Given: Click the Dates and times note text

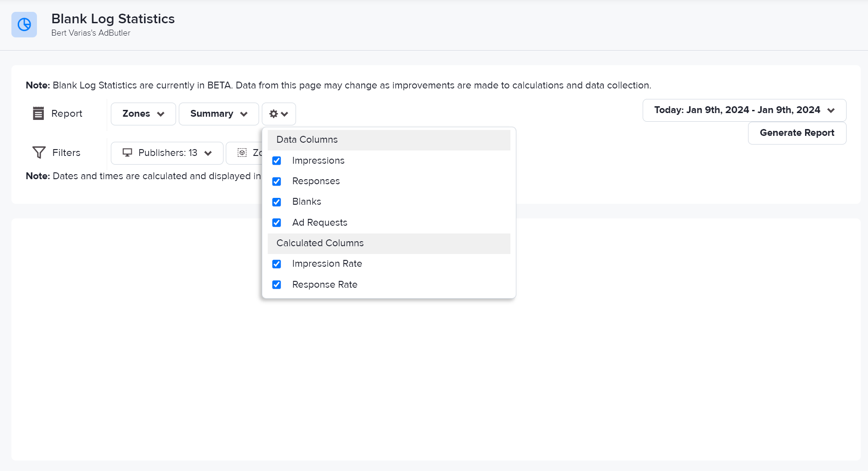Looking at the screenshot, I should coord(144,176).
